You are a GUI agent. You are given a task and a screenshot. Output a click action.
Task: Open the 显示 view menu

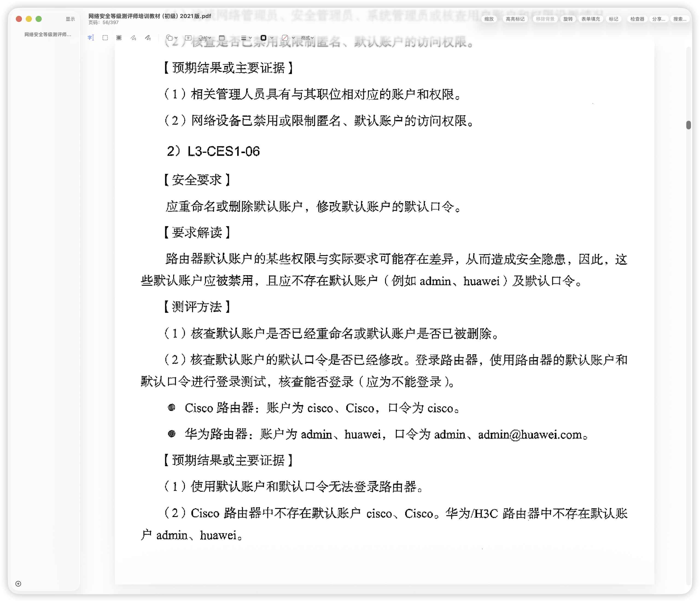point(70,19)
